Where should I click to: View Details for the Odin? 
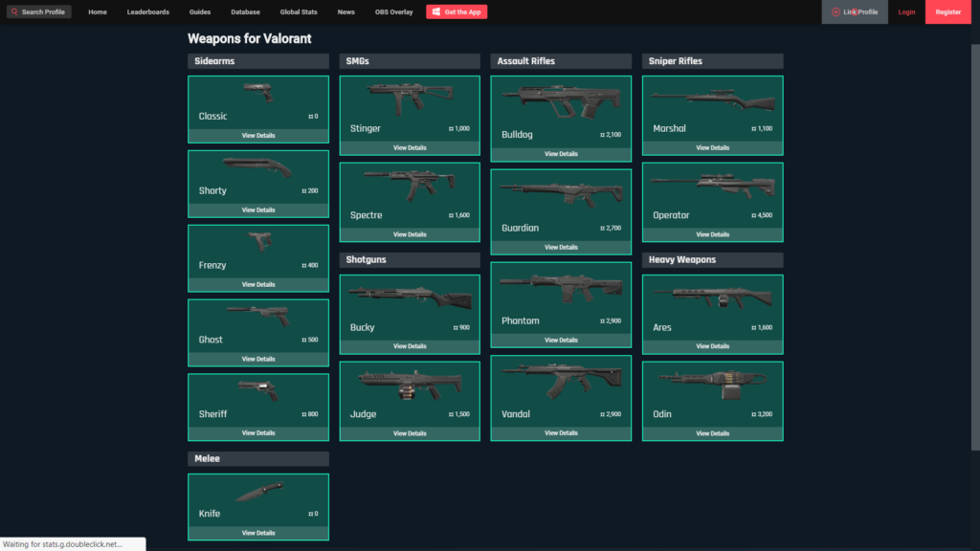click(712, 433)
